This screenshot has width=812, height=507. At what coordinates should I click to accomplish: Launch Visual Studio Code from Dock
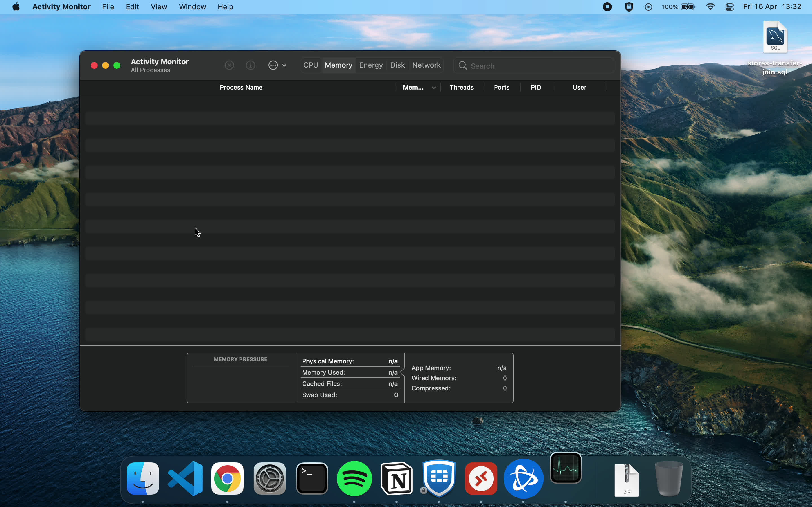coord(185,479)
